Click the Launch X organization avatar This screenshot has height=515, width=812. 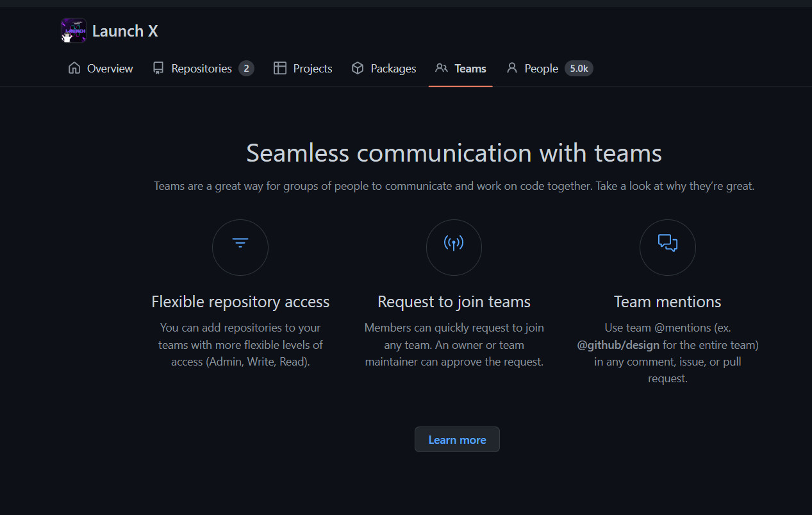(x=73, y=30)
